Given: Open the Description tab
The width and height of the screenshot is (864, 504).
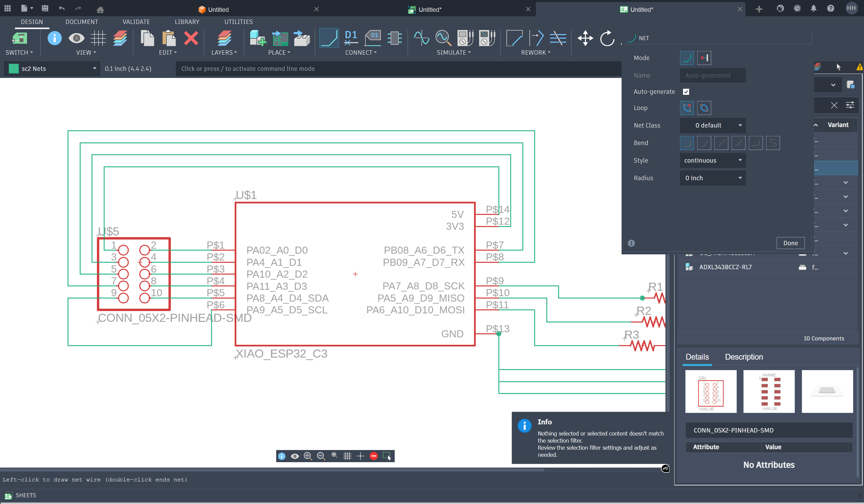Looking at the screenshot, I should pos(744,357).
